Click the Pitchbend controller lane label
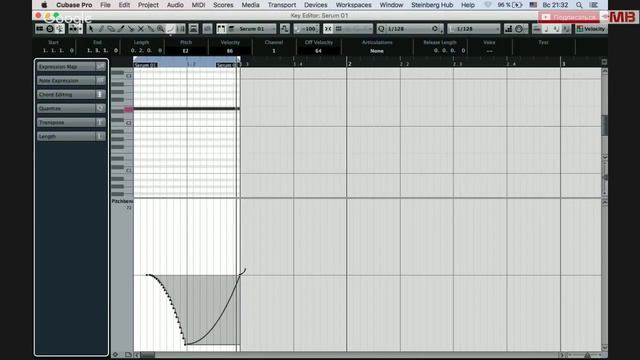The height and width of the screenshot is (360, 640). click(x=122, y=201)
